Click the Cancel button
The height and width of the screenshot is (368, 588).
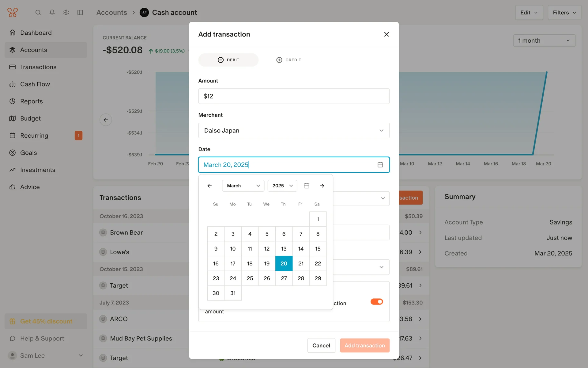pos(321,346)
